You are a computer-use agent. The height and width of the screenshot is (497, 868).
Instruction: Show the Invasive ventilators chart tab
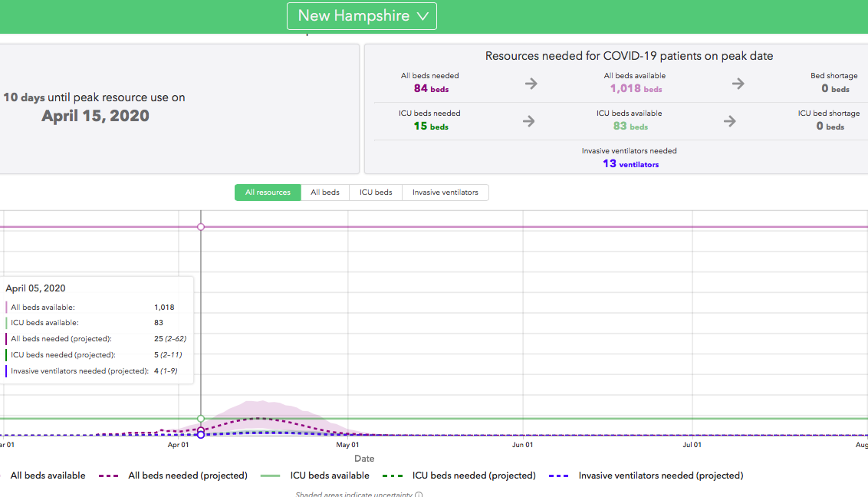445,193
